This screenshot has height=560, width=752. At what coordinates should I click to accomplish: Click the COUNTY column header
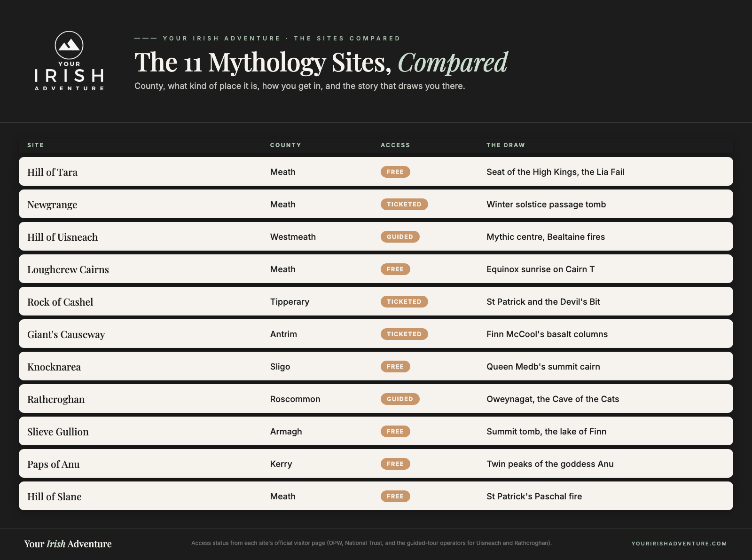tap(285, 145)
